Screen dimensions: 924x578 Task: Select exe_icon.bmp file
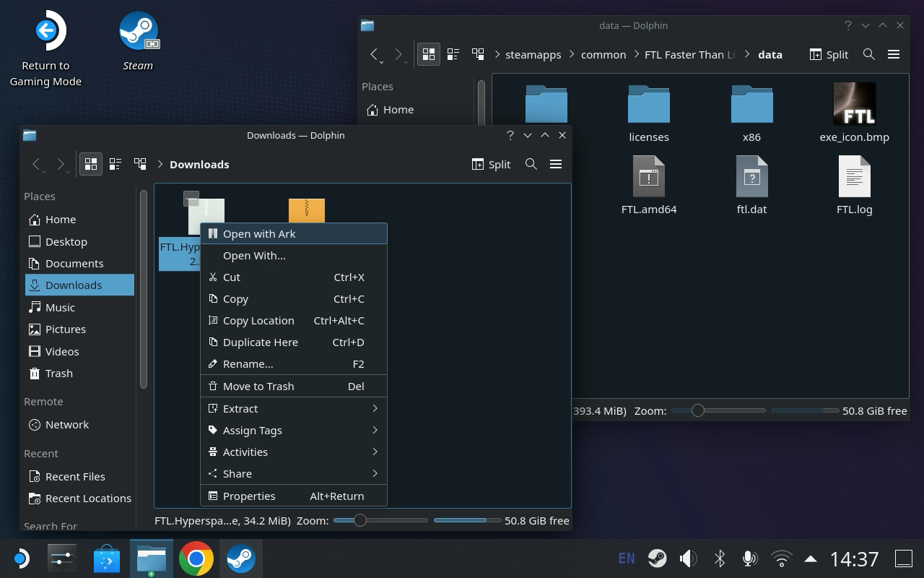tap(855, 113)
